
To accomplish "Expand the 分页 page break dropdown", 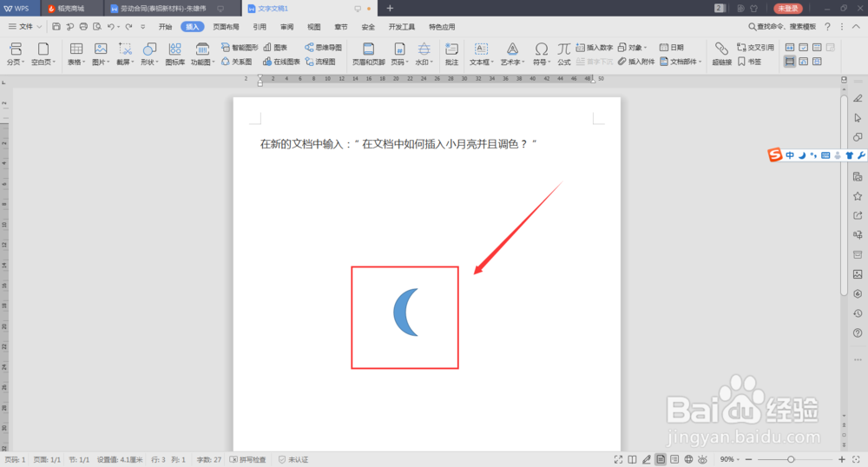I will coord(16,62).
